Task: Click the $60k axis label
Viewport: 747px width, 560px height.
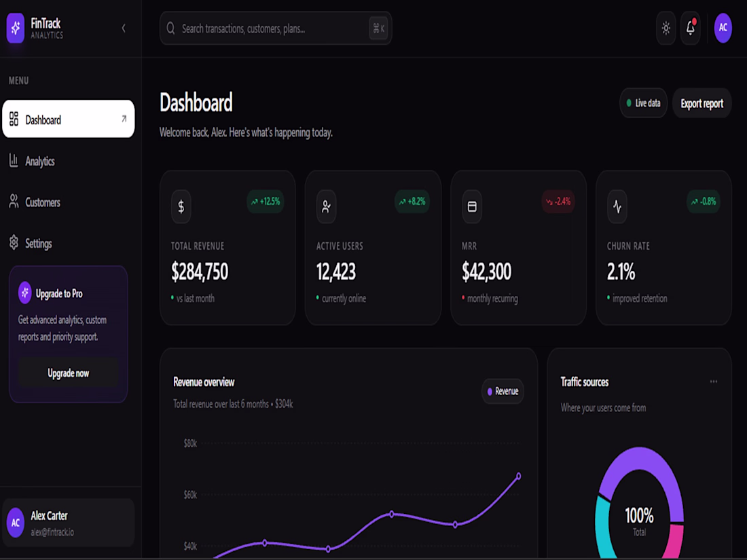Action: click(190, 495)
